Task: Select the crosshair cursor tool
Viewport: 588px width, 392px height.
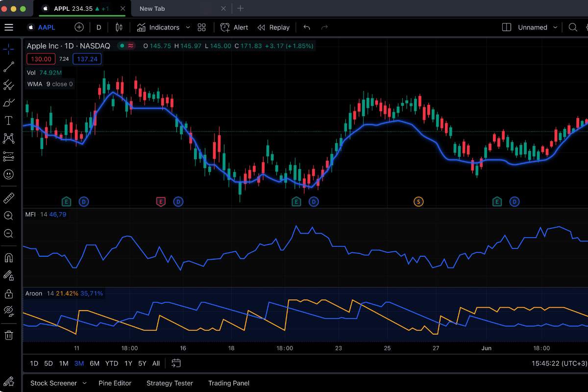Action: (x=8, y=49)
